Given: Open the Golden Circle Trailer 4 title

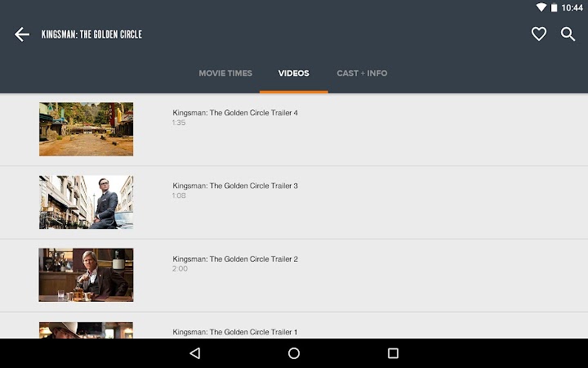Looking at the screenshot, I should click(235, 113).
